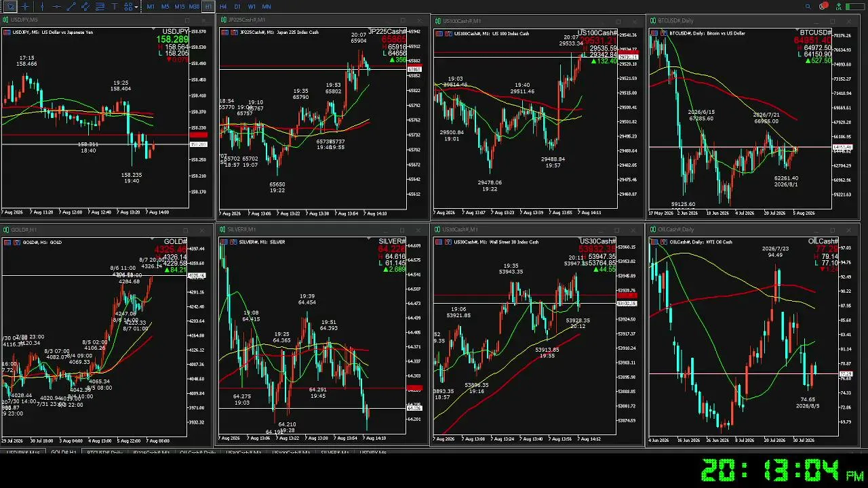
Task: Expand the shapes tool dropdown arrow
Action: [136, 7]
